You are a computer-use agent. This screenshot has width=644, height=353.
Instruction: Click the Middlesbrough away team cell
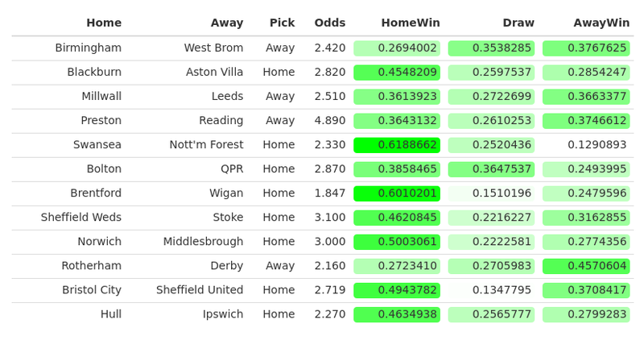(x=203, y=242)
